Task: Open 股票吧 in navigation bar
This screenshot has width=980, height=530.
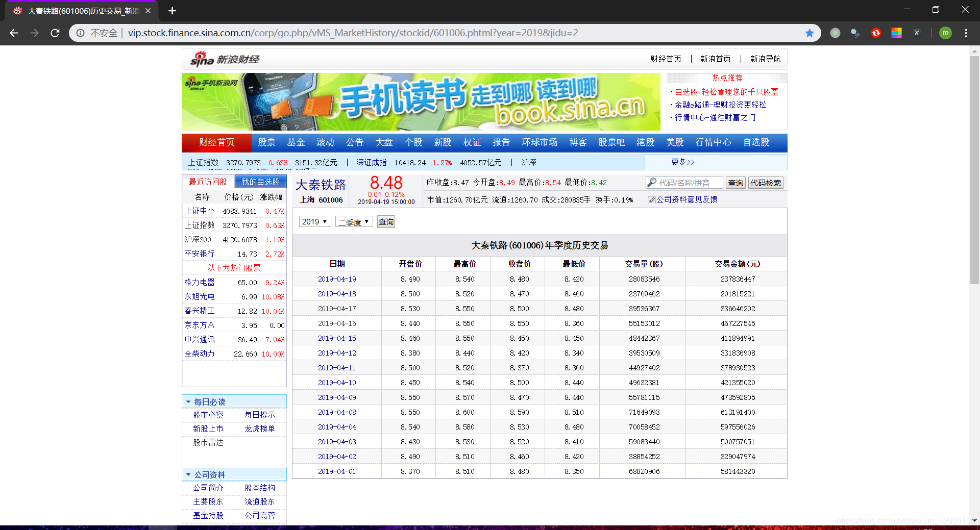Action: click(x=611, y=142)
